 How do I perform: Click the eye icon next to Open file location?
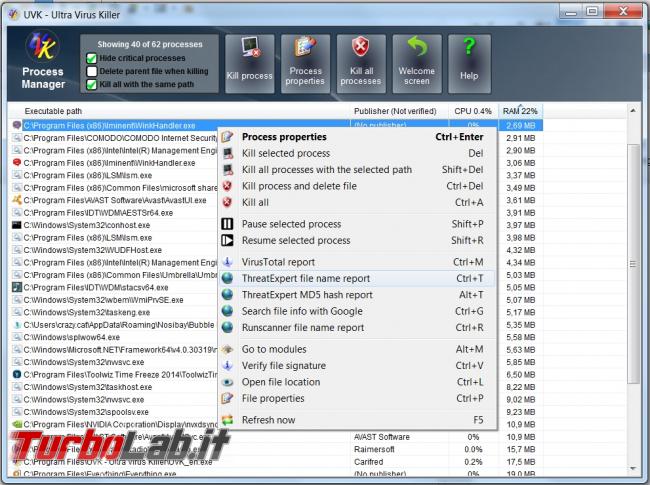227,382
